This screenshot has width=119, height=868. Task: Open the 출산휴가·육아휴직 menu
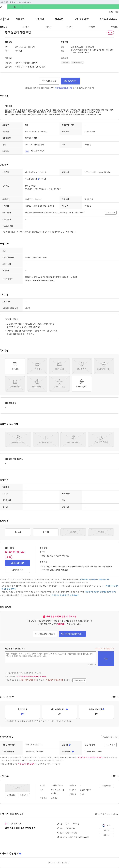108,19
